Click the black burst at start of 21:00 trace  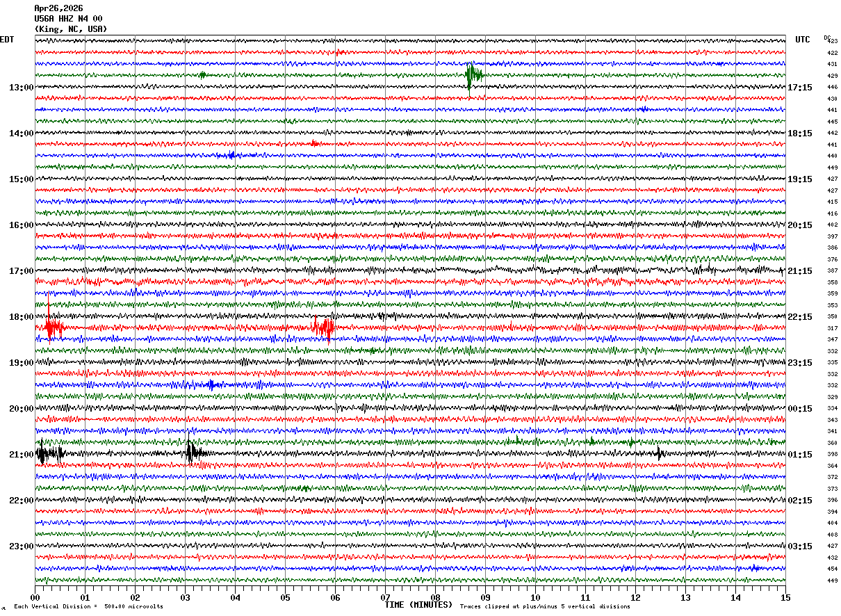point(49,454)
